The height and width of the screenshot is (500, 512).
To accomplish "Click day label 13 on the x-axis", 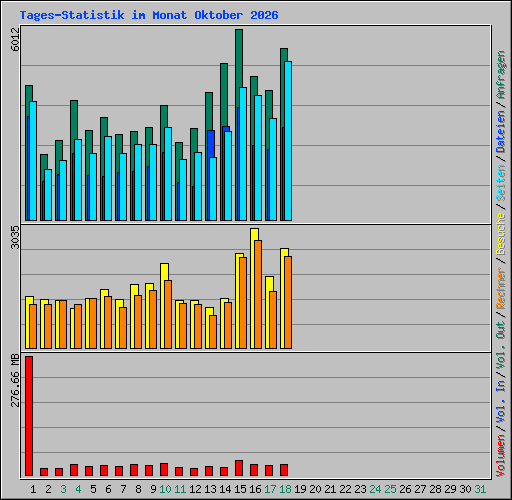I will pyautogui.click(x=210, y=489).
